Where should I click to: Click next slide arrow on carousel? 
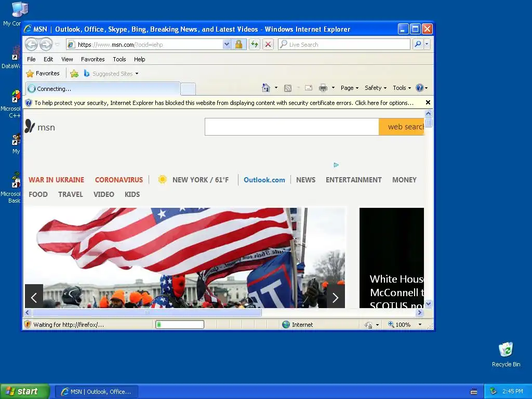coord(336,296)
